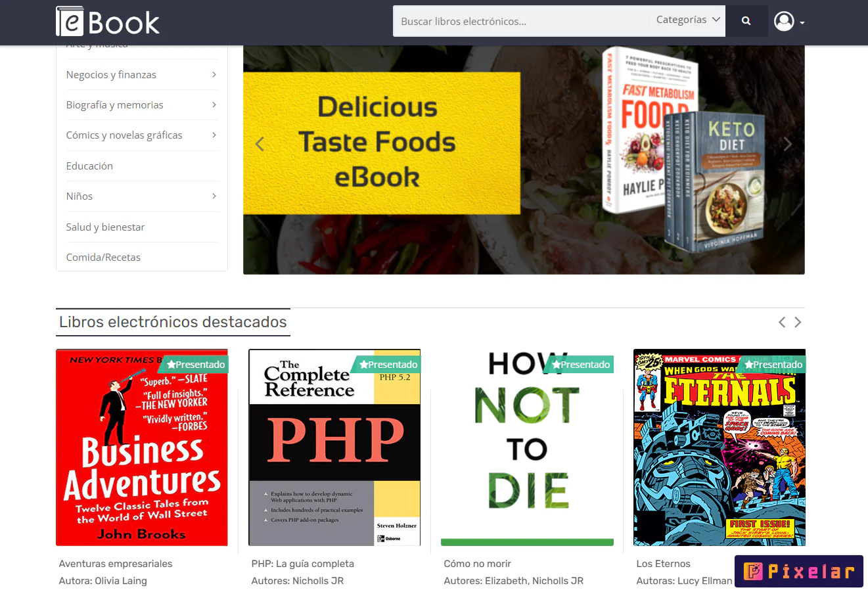Click the magnifying glass search icon
The width and height of the screenshot is (868, 592).
coord(746,20)
